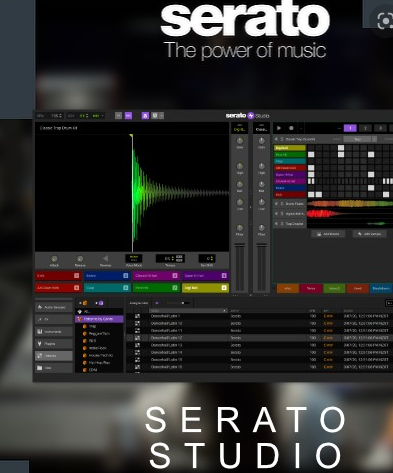Start playback with the Play button
The height and width of the screenshot is (473, 393).
[279, 128]
